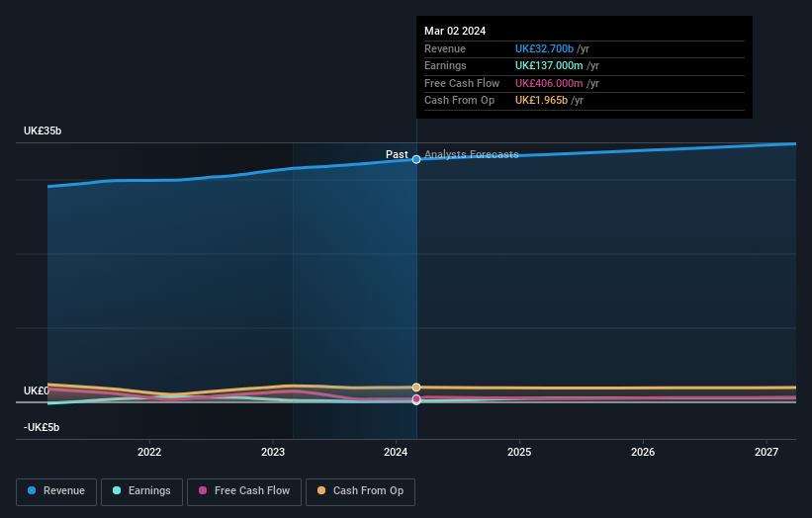Click the UK£35b y-axis label
This screenshot has width=812, height=518.
[43, 130]
